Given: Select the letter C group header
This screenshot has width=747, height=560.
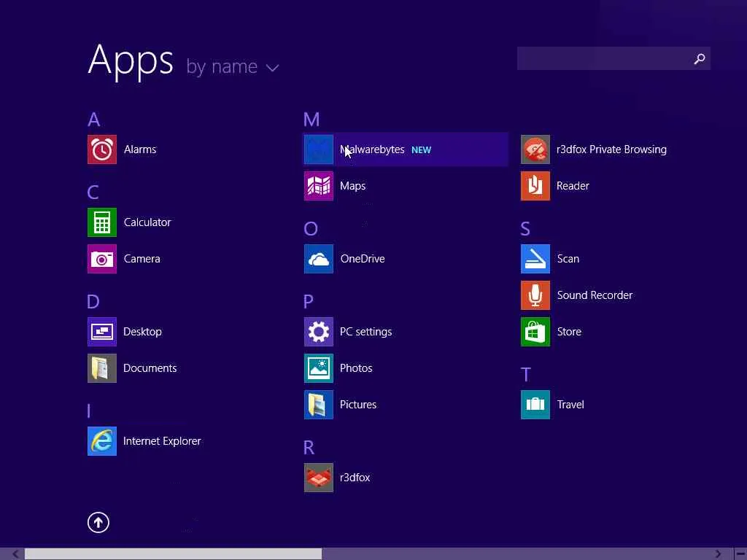Looking at the screenshot, I should click(x=93, y=192).
